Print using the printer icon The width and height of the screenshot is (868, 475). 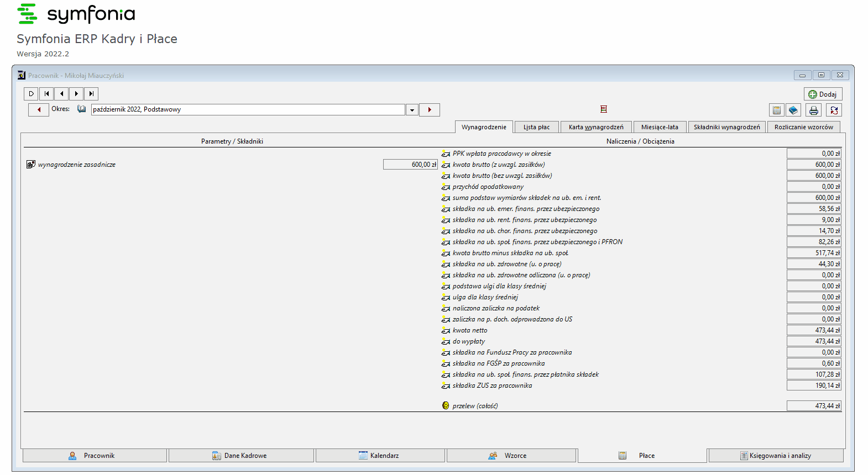click(x=813, y=110)
